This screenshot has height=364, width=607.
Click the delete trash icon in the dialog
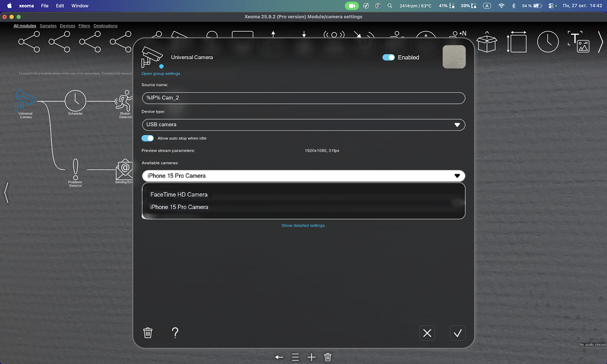click(148, 333)
